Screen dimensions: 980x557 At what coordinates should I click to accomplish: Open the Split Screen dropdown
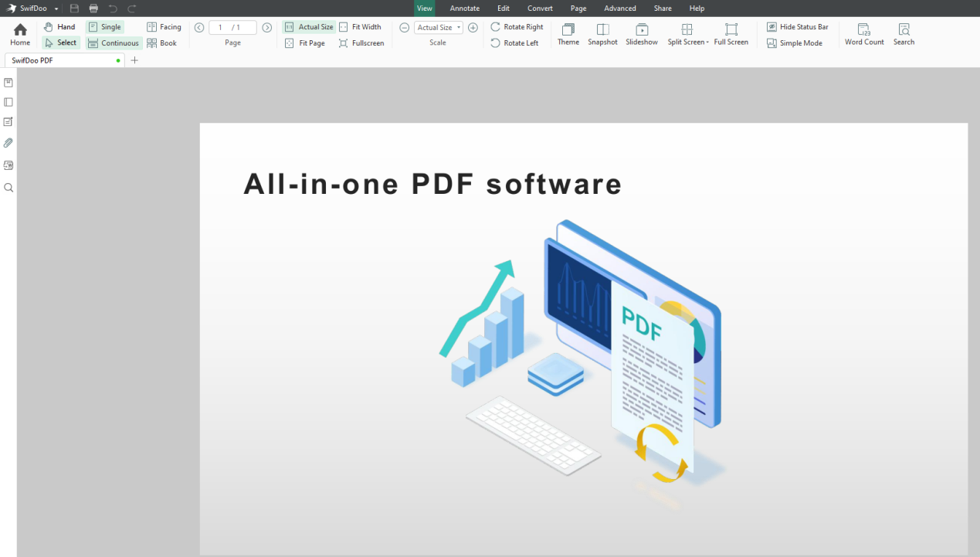pyautogui.click(x=688, y=34)
